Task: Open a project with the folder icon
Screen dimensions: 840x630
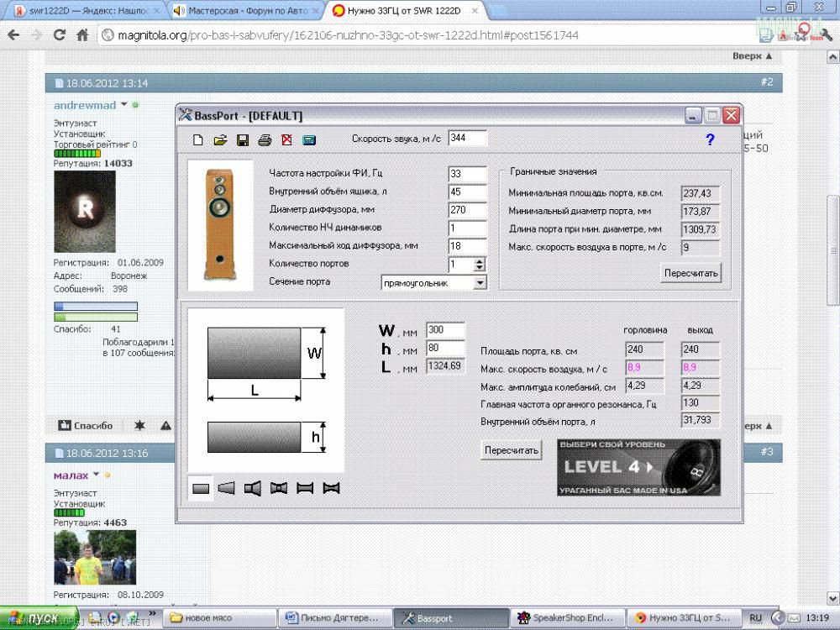Action: click(x=220, y=140)
